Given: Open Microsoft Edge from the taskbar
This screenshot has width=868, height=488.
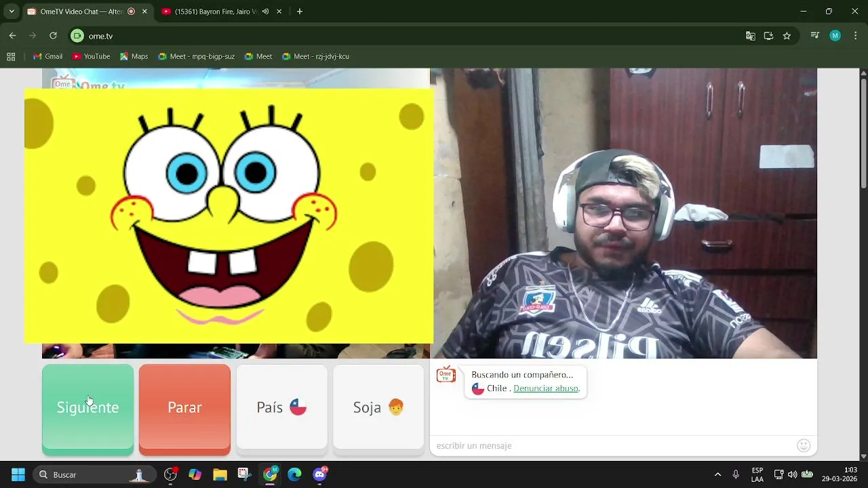Looking at the screenshot, I should point(294,474).
